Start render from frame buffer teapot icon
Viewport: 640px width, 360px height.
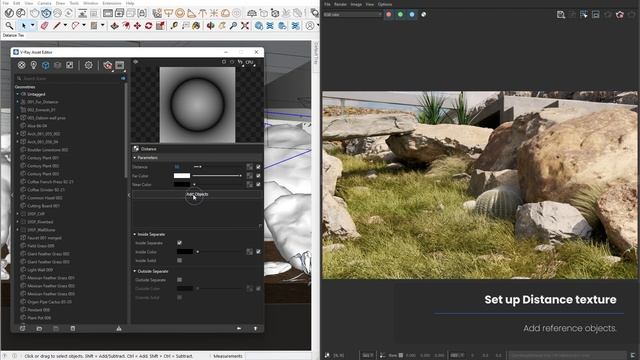coord(620,15)
